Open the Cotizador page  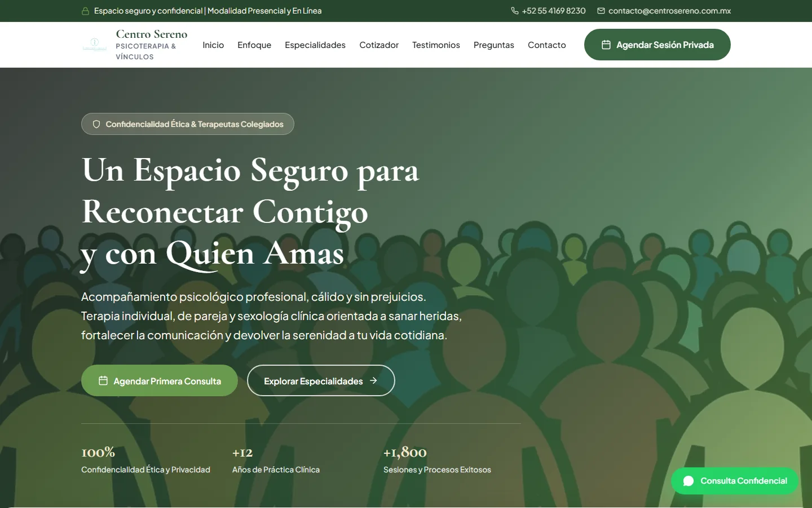coord(379,45)
